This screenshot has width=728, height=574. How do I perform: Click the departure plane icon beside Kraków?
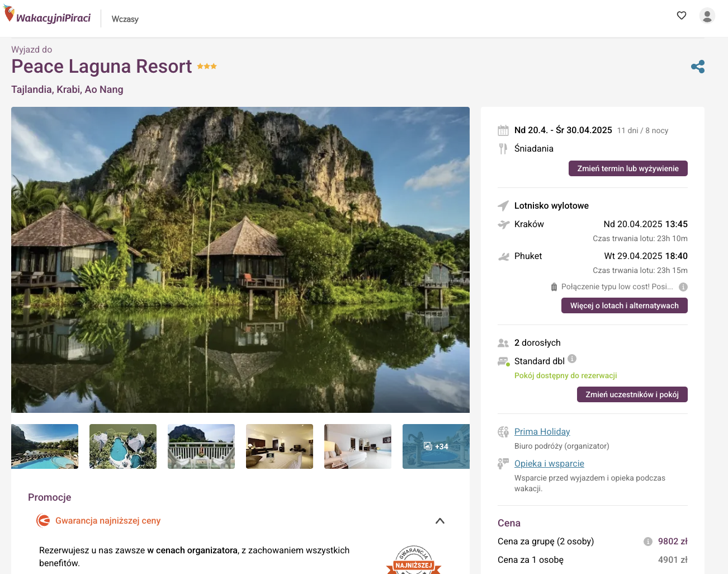pos(504,224)
